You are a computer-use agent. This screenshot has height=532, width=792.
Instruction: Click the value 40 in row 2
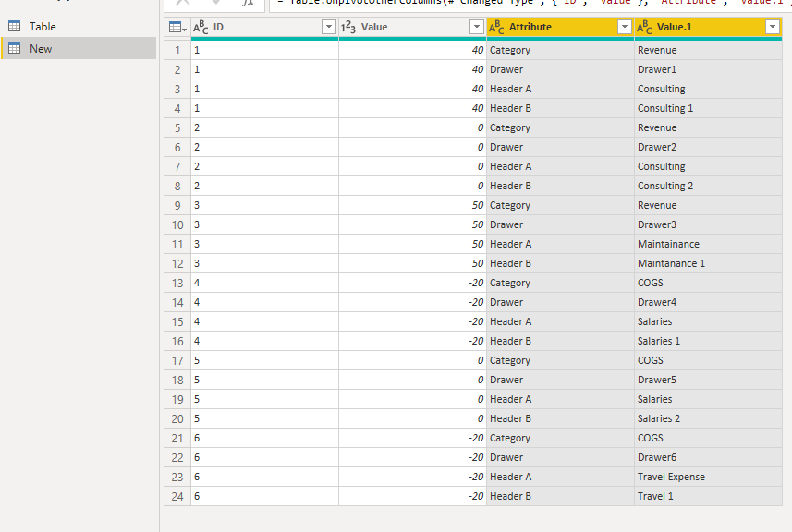point(413,69)
